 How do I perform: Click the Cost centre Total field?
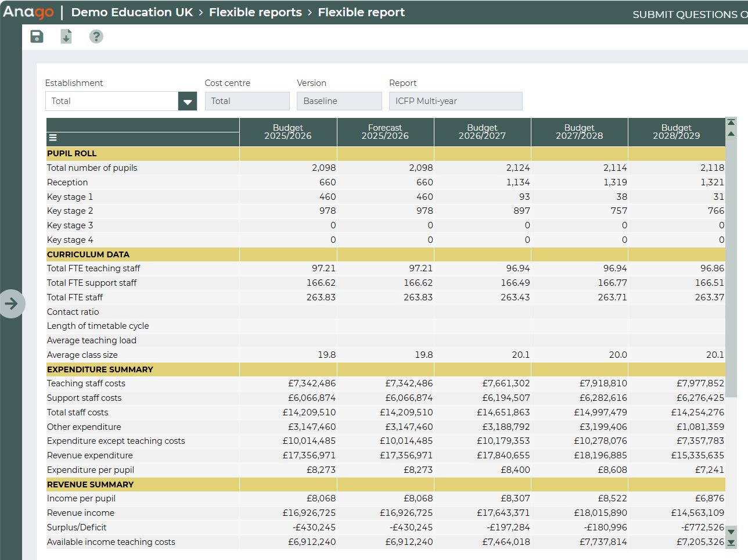point(247,101)
